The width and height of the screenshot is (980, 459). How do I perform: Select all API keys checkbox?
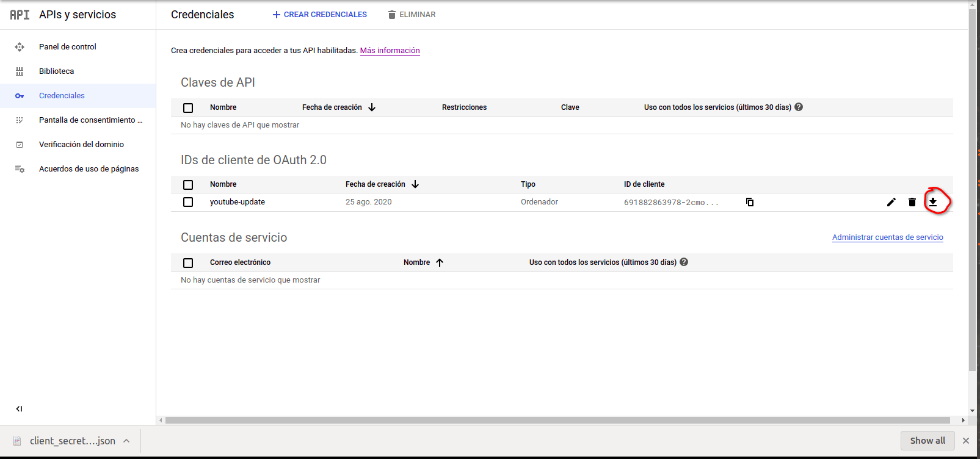188,107
